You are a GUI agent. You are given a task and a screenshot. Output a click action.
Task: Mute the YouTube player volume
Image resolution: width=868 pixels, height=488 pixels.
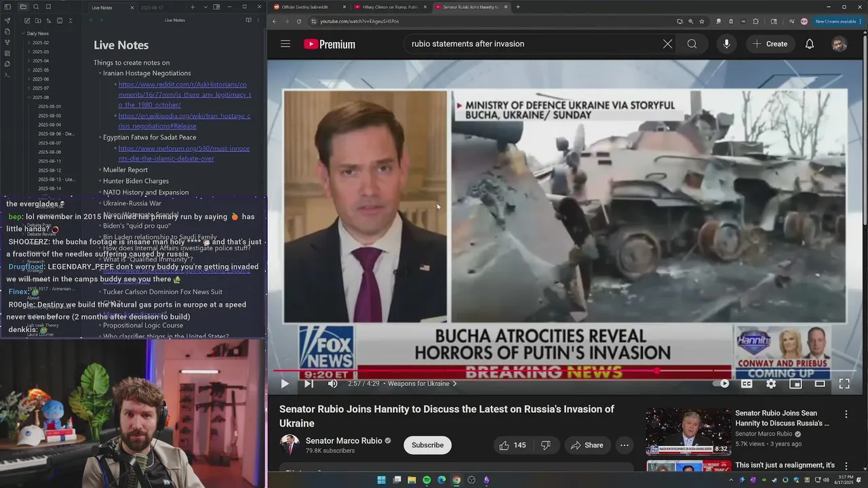tap(332, 384)
